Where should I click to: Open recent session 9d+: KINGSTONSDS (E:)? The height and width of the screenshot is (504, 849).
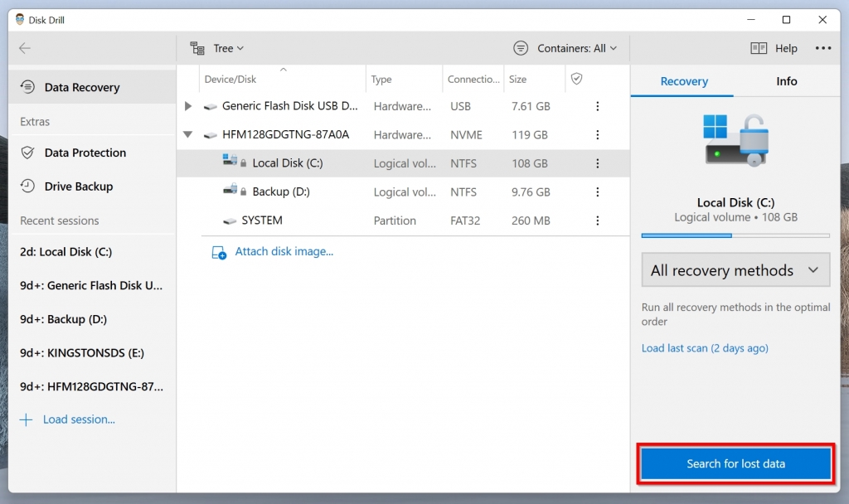point(92,353)
